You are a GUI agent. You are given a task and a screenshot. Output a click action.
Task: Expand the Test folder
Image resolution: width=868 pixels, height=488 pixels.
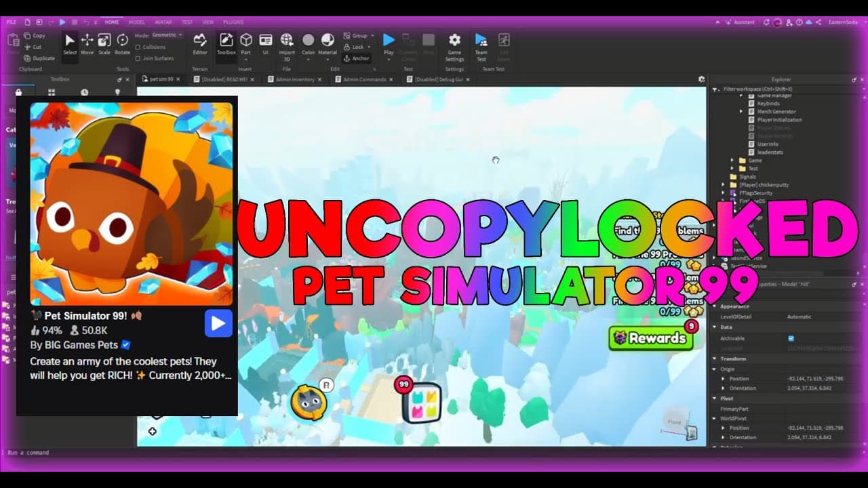pos(732,169)
